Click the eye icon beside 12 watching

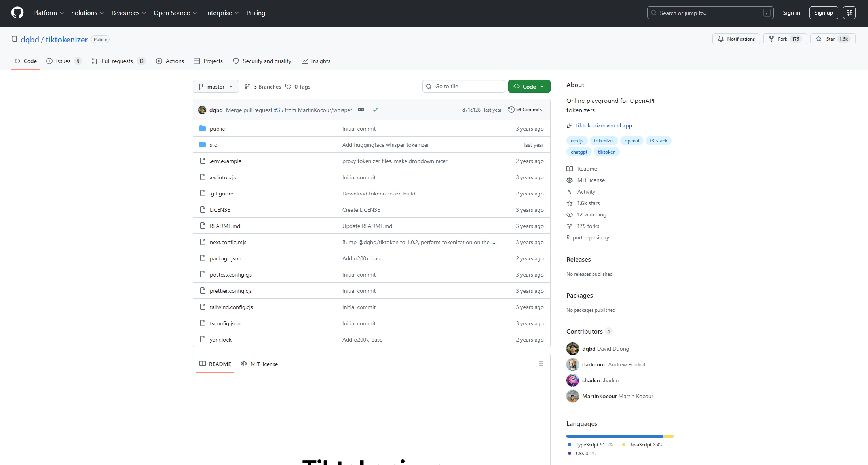(570, 214)
